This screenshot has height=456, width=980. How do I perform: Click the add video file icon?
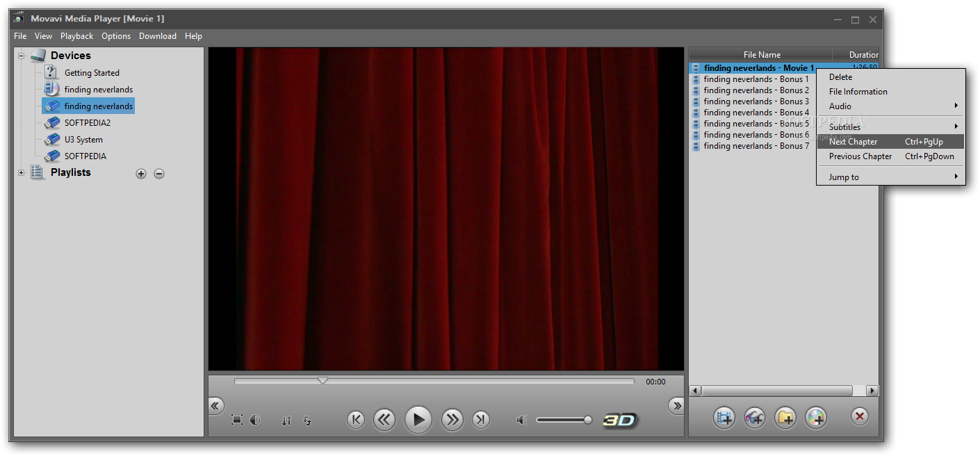coord(724,417)
